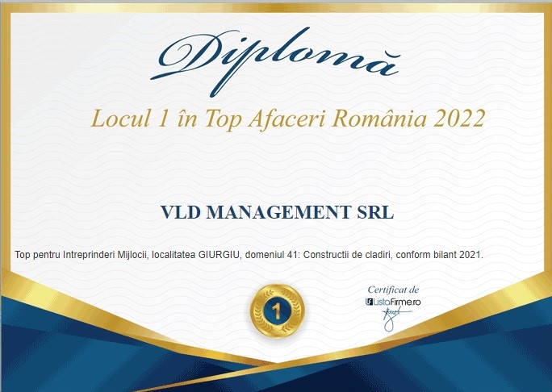Select the VLD MANAGEMENT SRL company name
Image resolution: width=552 pixels, height=392 pixels.
pyautogui.click(x=277, y=213)
